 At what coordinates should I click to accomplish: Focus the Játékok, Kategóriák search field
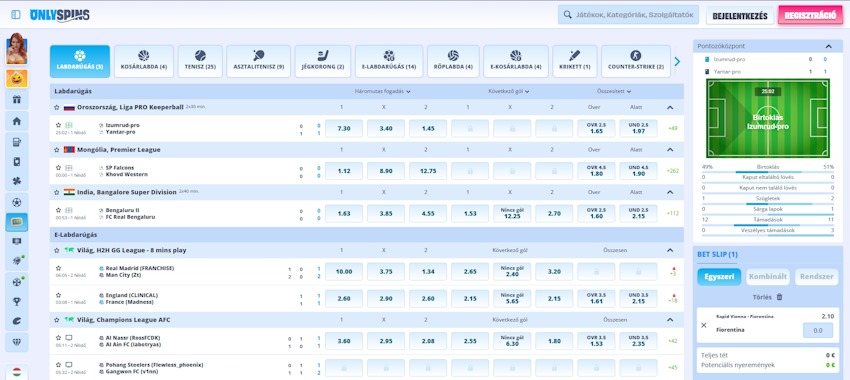(628, 15)
